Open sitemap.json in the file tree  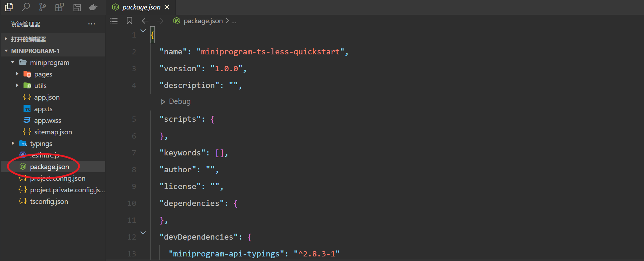[x=53, y=132]
